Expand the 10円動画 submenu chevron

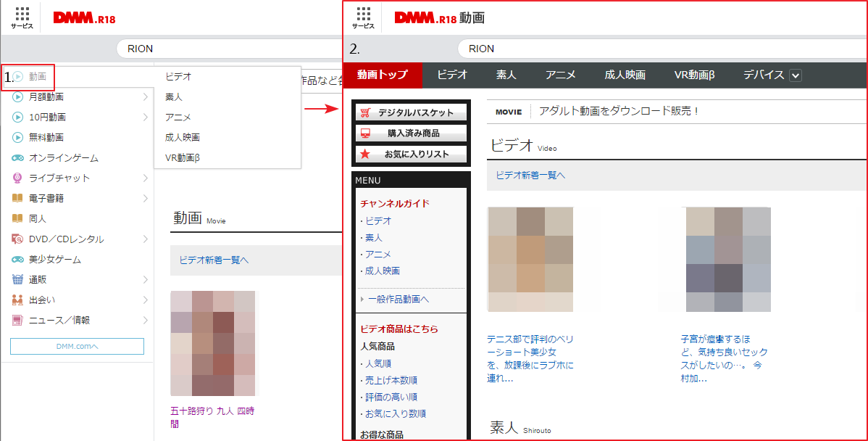tap(145, 117)
